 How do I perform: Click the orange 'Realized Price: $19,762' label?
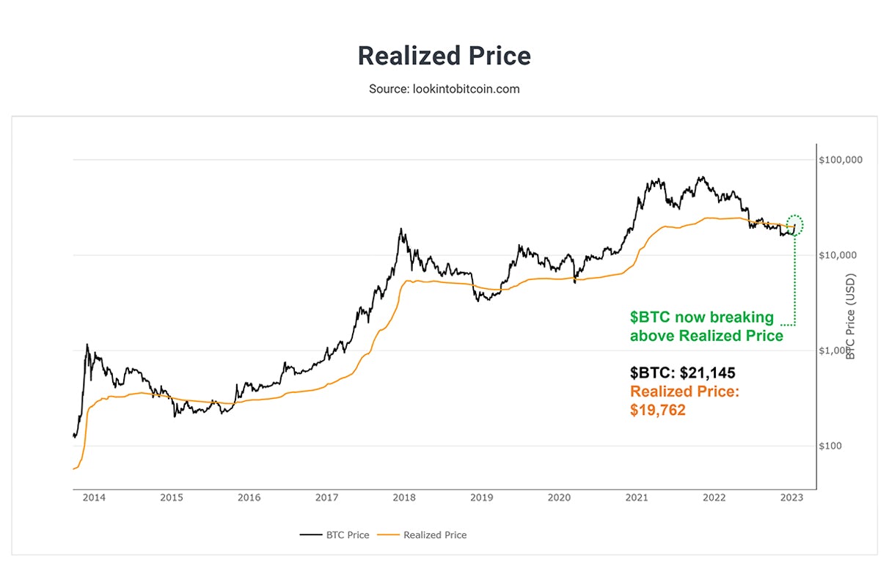point(684,400)
